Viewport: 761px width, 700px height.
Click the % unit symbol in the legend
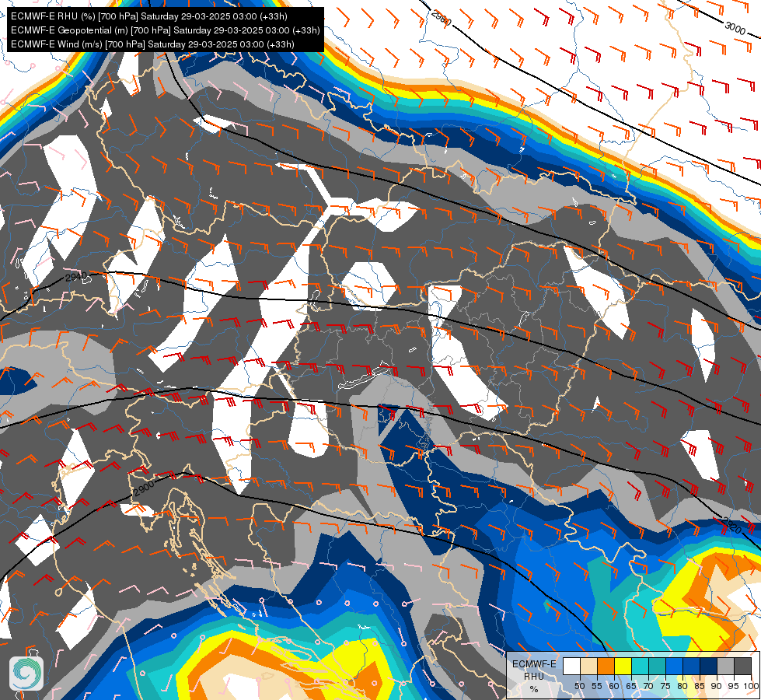pos(534,689)
